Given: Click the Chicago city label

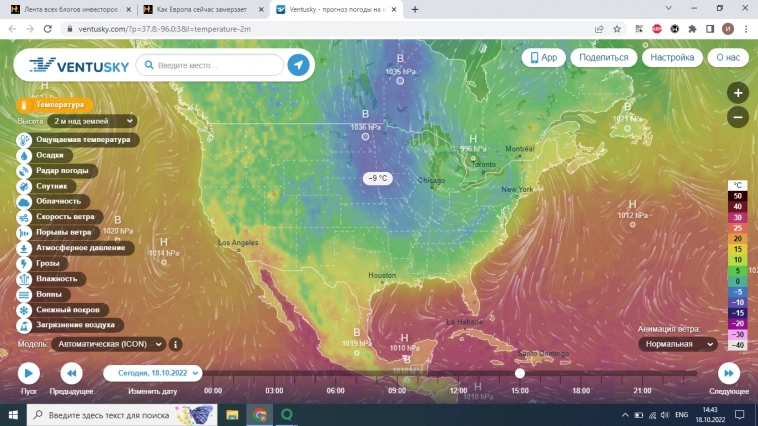Looking at the screenshot, I should pos(431,180).
